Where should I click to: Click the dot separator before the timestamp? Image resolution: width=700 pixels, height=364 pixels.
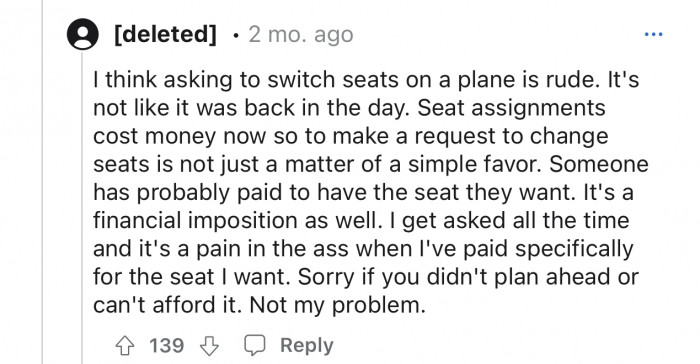(x=235, y=35)
